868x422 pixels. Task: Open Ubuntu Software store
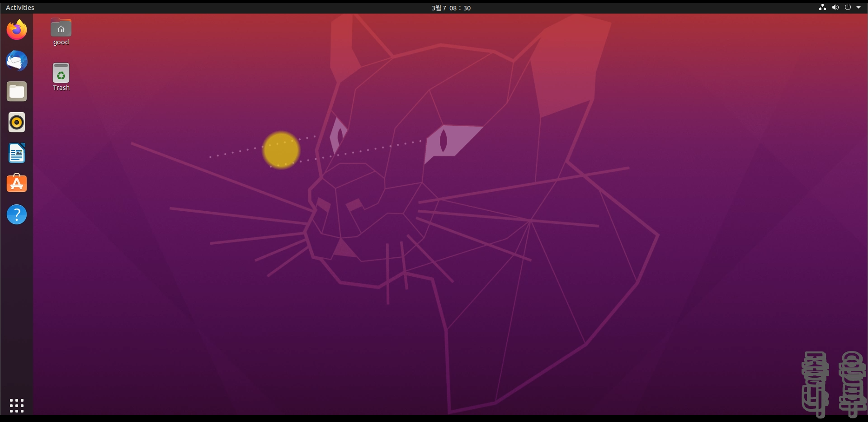17,184
